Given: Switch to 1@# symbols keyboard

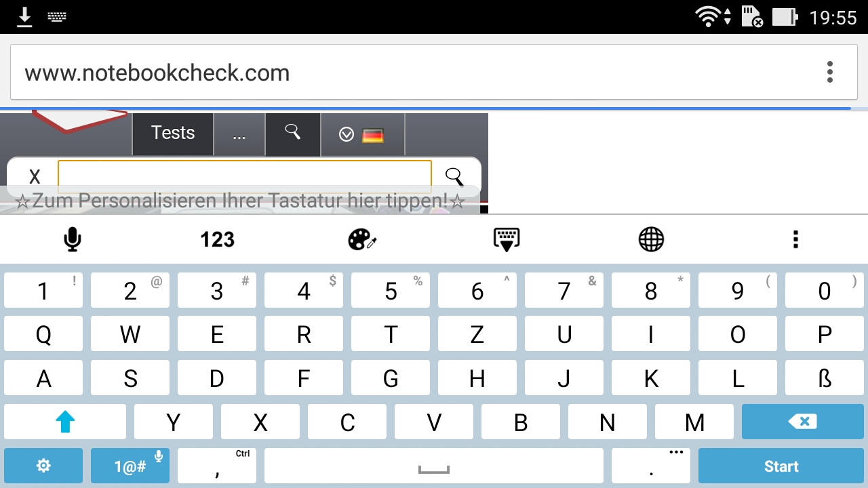Looking at the screenshot, I should 130,466.
